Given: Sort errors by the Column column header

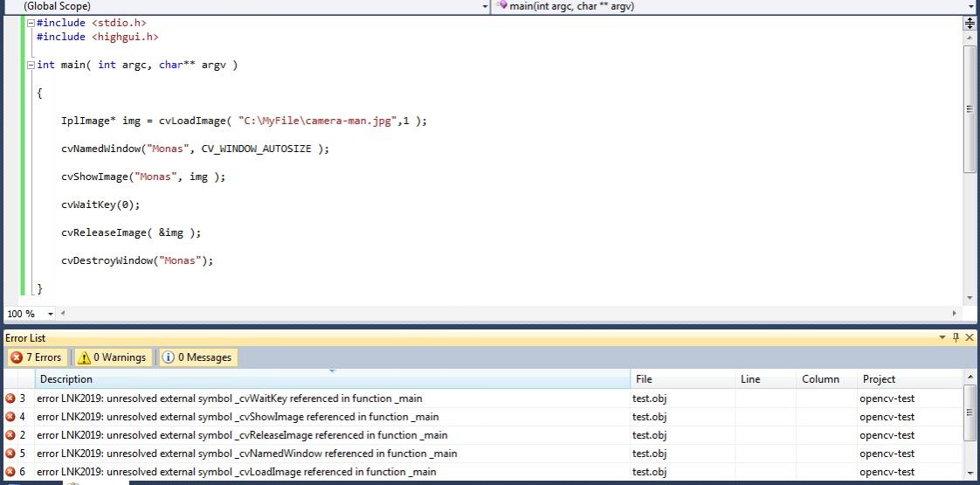Looking at the screenshot, I should point(827,378).
